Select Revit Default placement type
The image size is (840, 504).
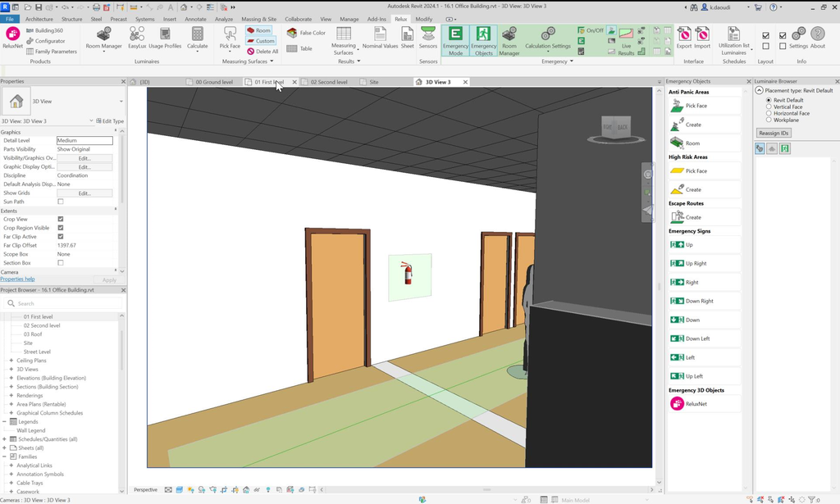(x=769, y=100)
